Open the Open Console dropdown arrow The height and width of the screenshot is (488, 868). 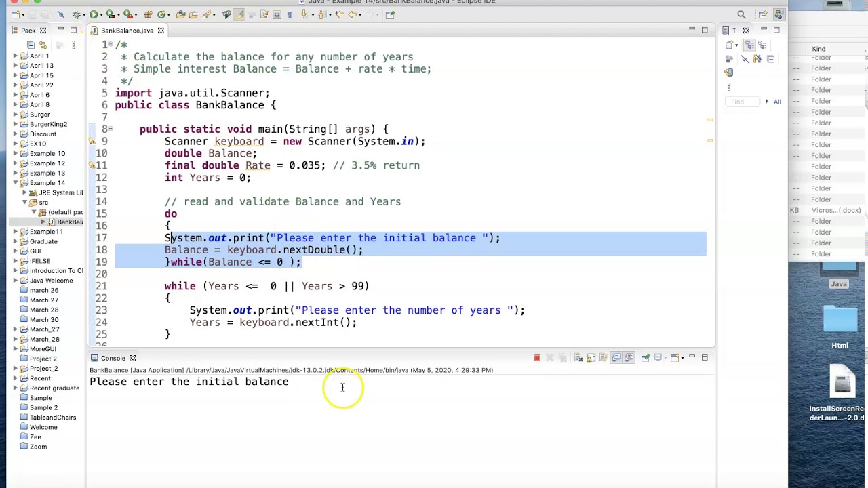click(683, 358)
